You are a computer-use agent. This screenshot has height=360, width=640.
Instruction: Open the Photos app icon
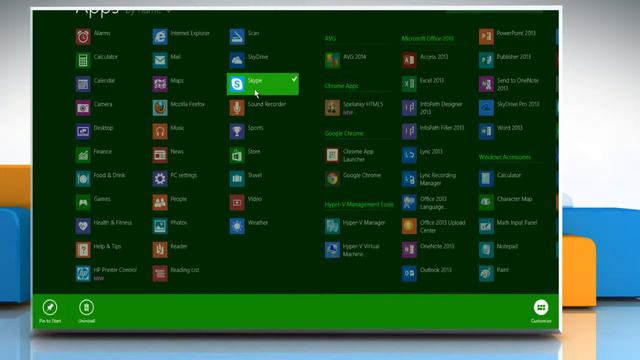(x=160, y=226)
